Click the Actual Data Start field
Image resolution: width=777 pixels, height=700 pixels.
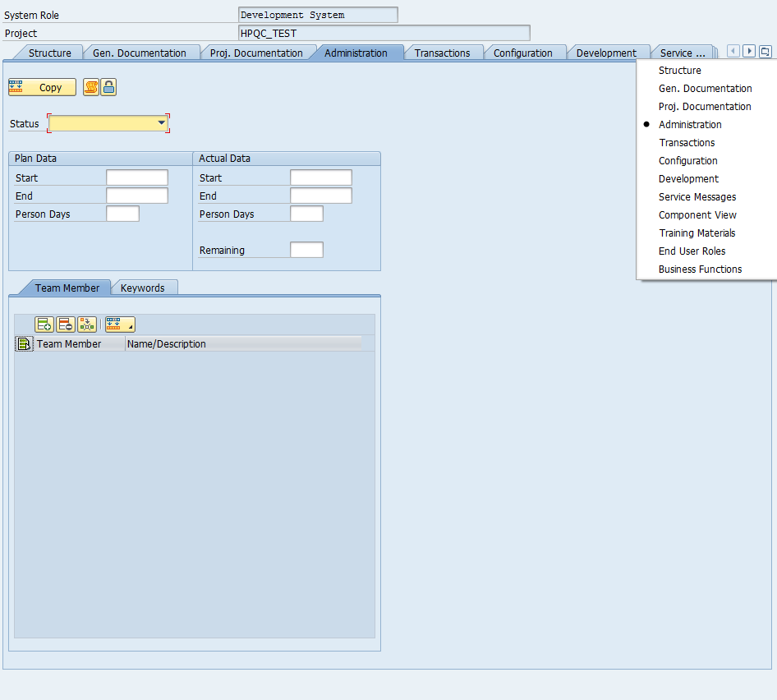coord(321,177)
